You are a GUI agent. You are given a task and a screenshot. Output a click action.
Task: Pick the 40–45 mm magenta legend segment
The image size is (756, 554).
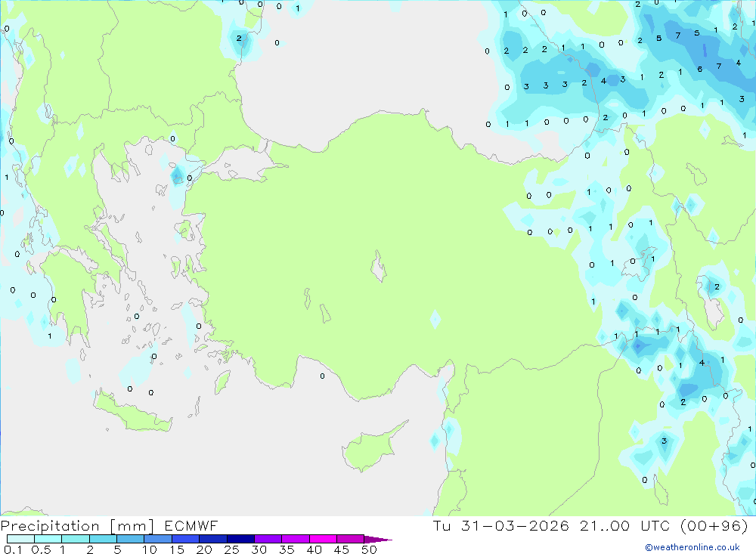click(323, 539)
